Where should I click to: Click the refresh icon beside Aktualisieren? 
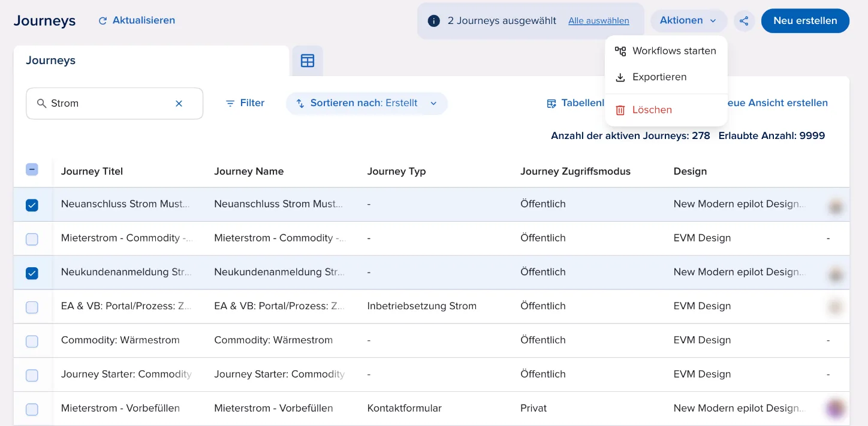103,20
